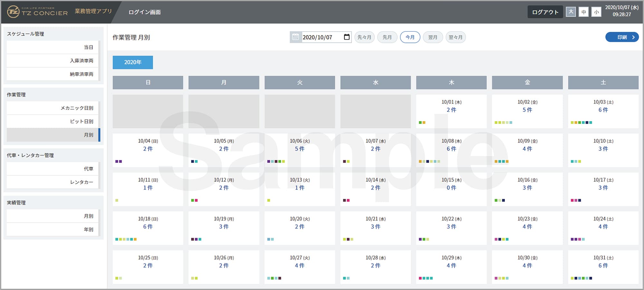Open レンタカー in the sidebar

pos(53,182)
